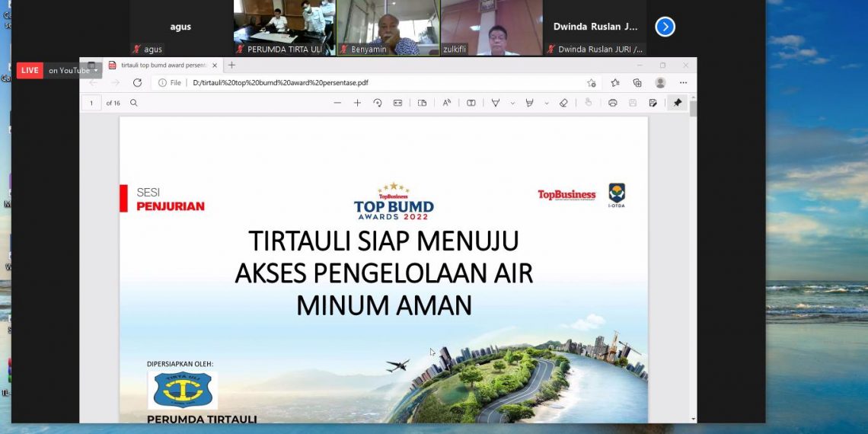Click the page number input box
This screenshot has height=434, width=868.
point(92,103)
